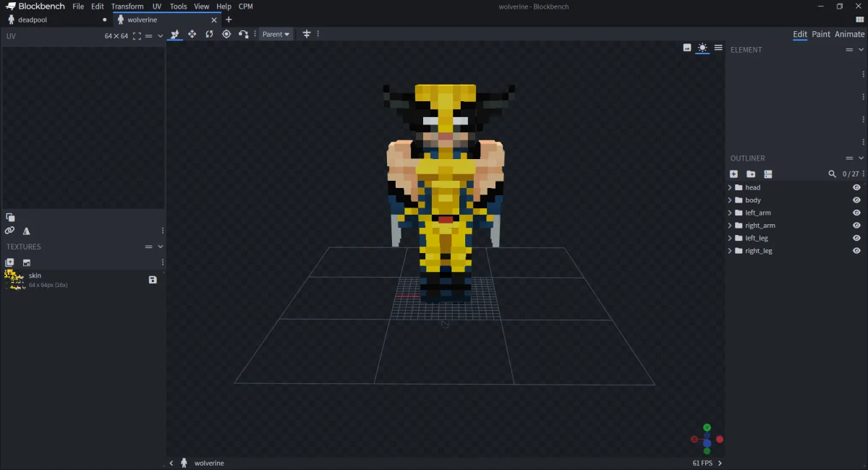868x470 pixels.
Task: Click the UV fullscreen frame icon
Action: click(x=137, y=35)
